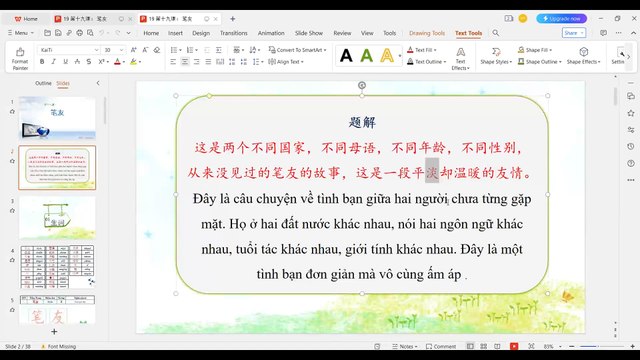Open the Slide Show tab
Screen dimensions: 640x360
pyautogui.click(x=309, y=33)
